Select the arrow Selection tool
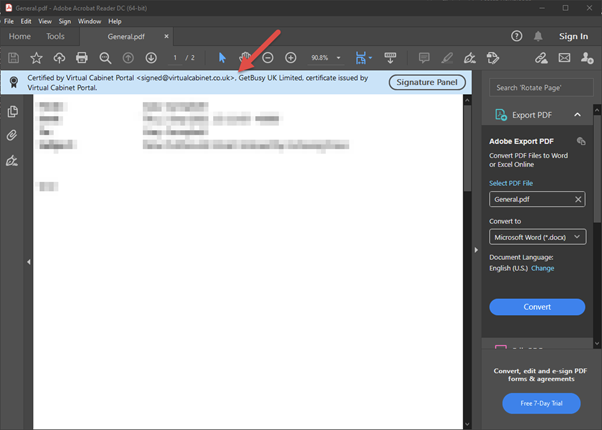Screen dimensions: 602x430 [222, 58]
